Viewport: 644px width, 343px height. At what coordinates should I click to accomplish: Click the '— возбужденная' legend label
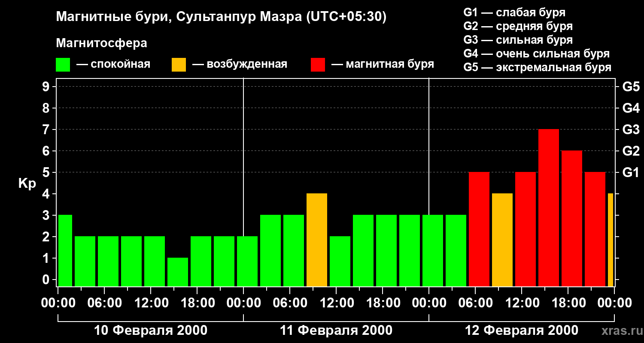pyautogui.click(x=240, y=64)
